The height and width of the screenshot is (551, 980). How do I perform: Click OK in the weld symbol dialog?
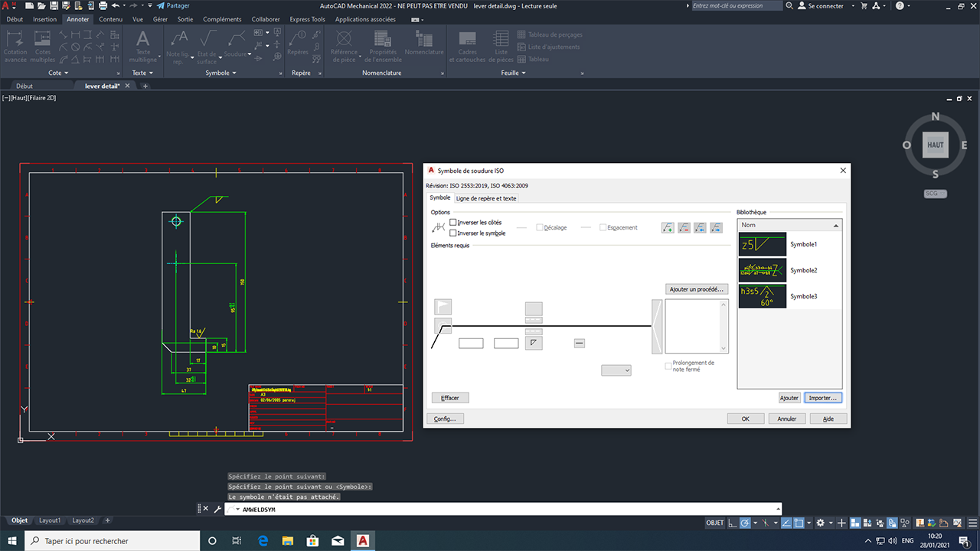point(746,419)
